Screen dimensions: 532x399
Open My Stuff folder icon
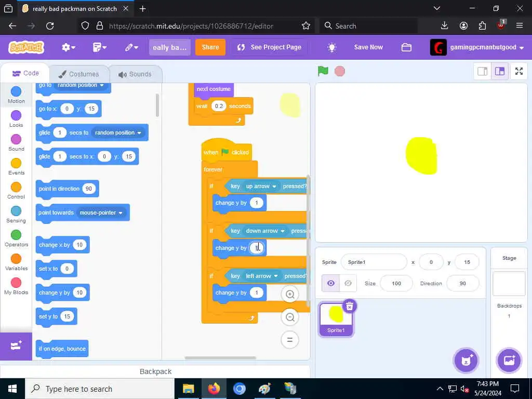point(406,47)
